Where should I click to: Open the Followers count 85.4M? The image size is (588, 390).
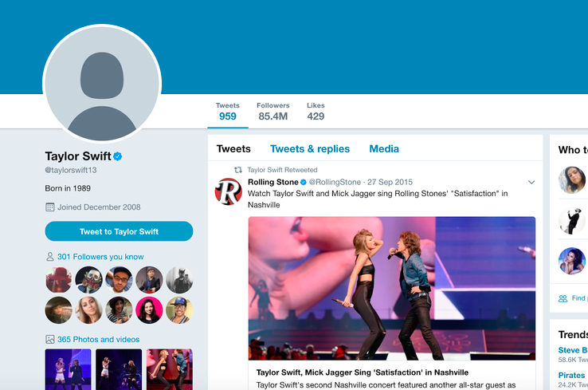pos(273,112)
